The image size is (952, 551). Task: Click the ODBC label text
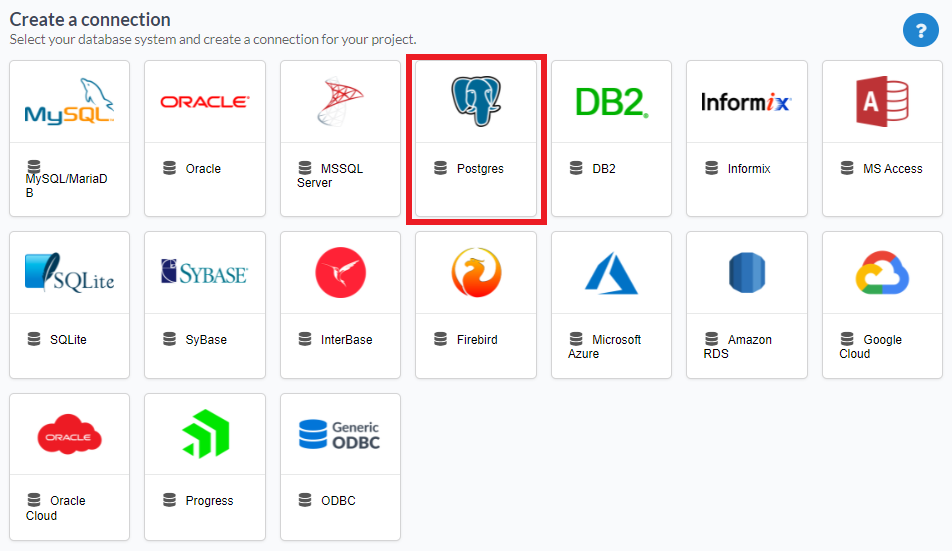338,501
